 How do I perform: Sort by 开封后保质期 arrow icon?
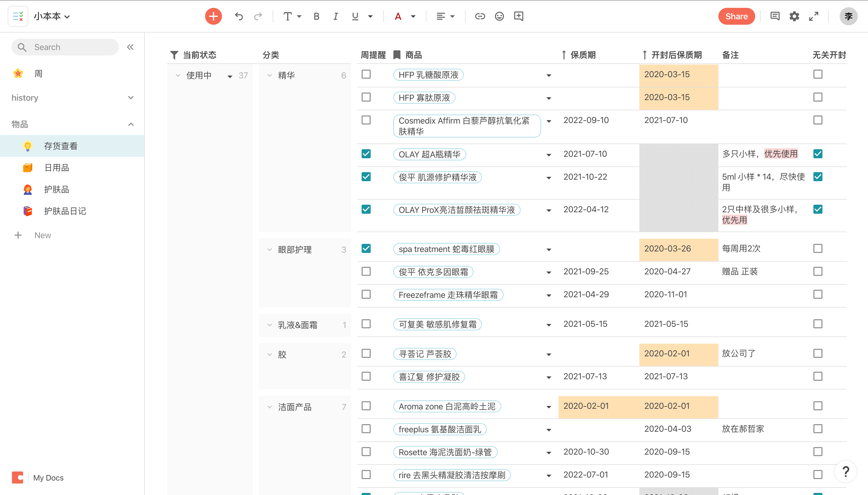click(645, 55)
